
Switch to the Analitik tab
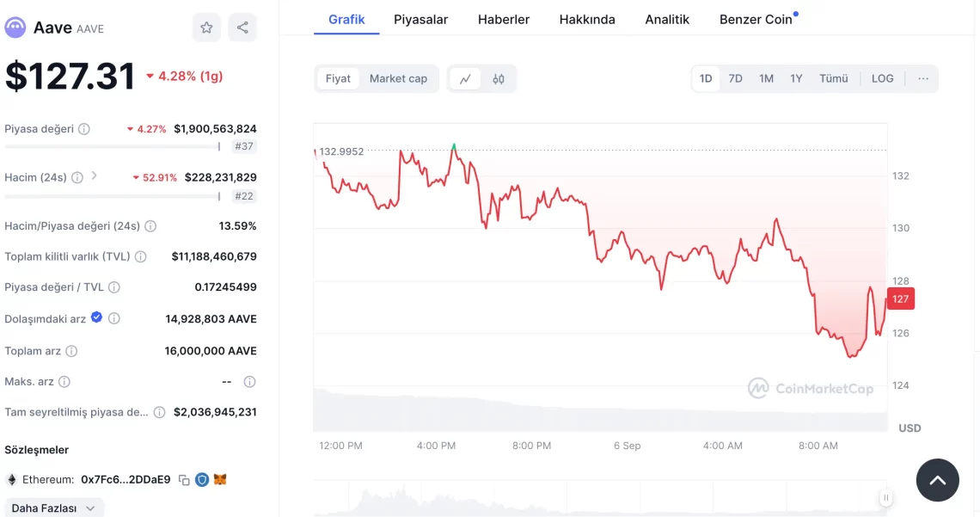point(667,19)
